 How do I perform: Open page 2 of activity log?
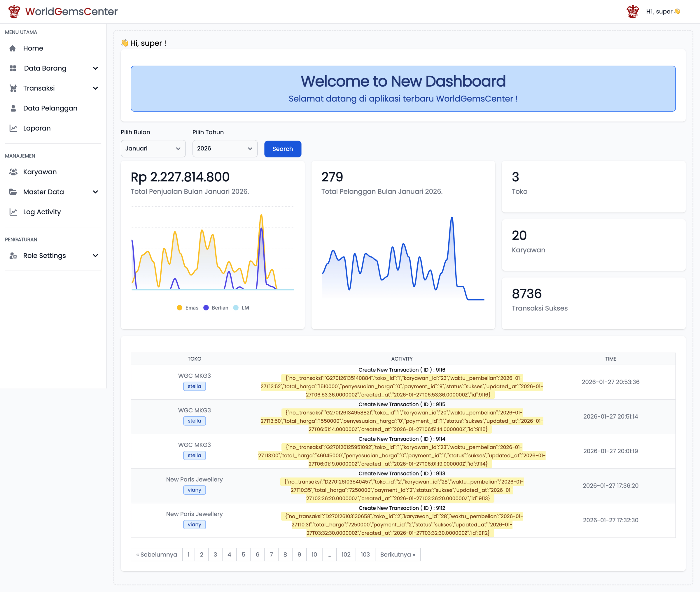click(202, 554)
